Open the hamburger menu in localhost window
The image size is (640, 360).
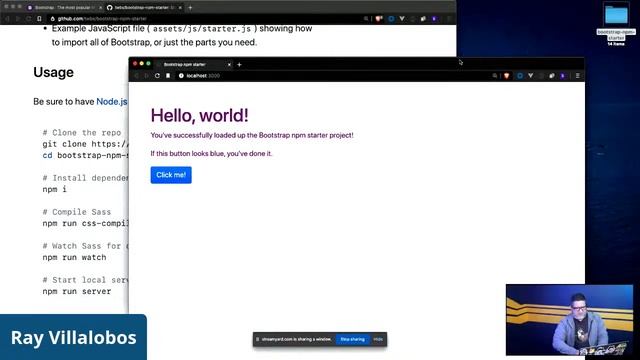pos(577,76)
